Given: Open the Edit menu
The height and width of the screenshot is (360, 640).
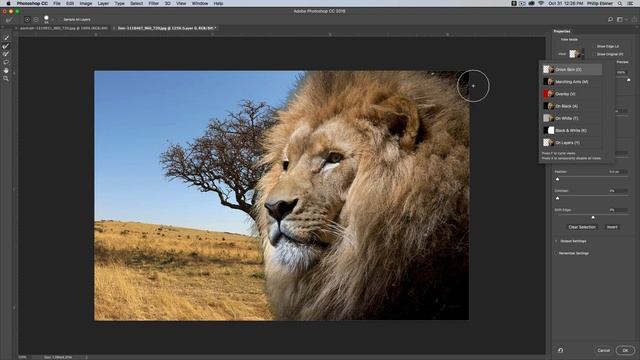Looking at the screenshot, I should pos(70,3).
